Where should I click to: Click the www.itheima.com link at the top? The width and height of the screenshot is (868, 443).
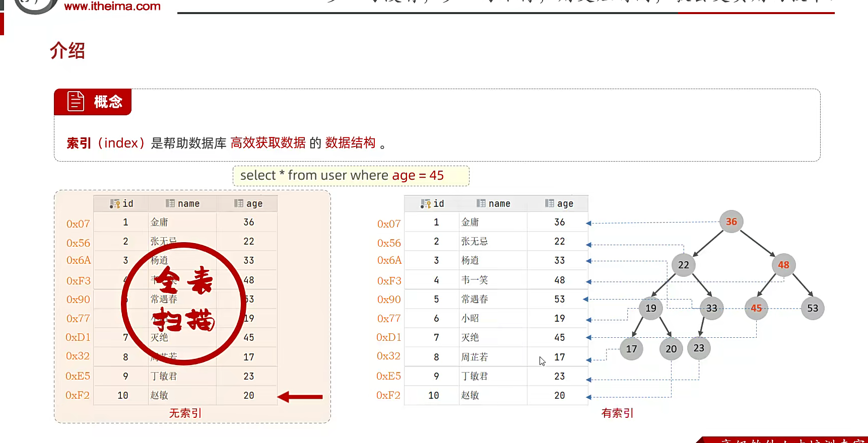(112, 7)
